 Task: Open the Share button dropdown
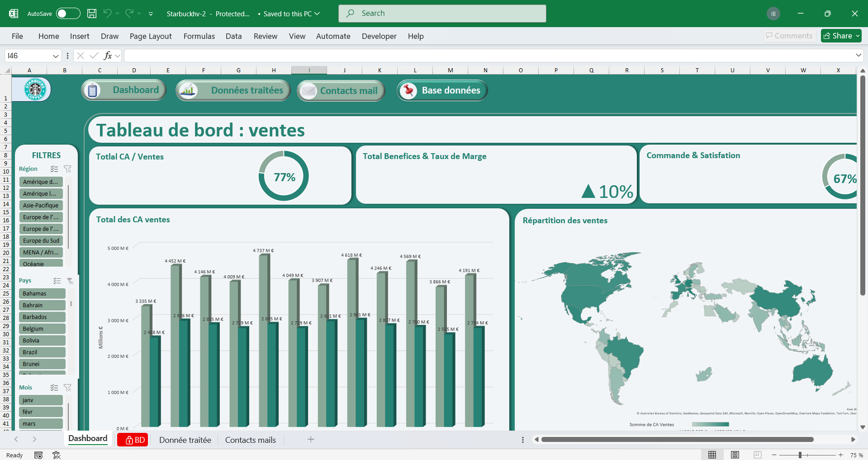point(858,36)
